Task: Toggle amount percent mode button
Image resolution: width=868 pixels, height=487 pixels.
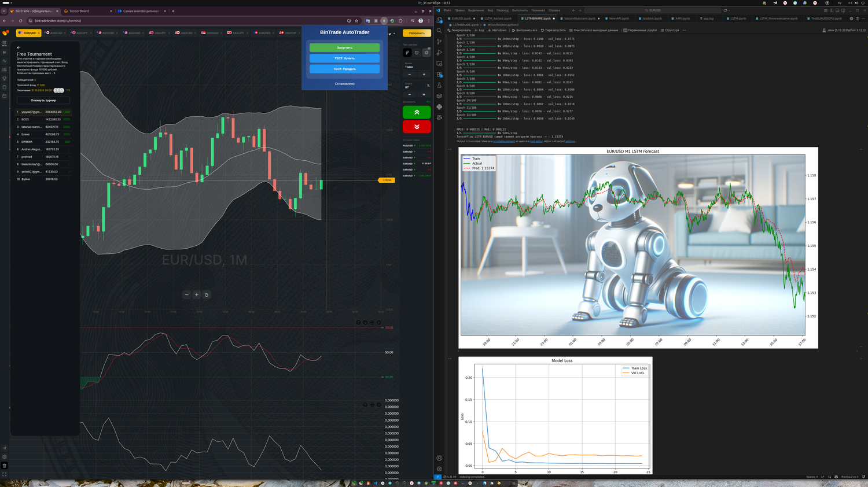Action: pyautogui.click(x=428, y=86)
